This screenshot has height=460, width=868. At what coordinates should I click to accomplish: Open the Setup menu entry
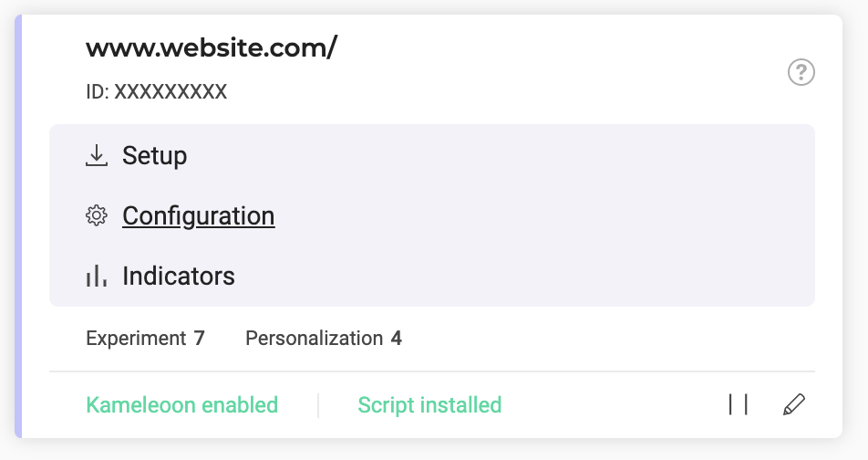click(154, 156)
